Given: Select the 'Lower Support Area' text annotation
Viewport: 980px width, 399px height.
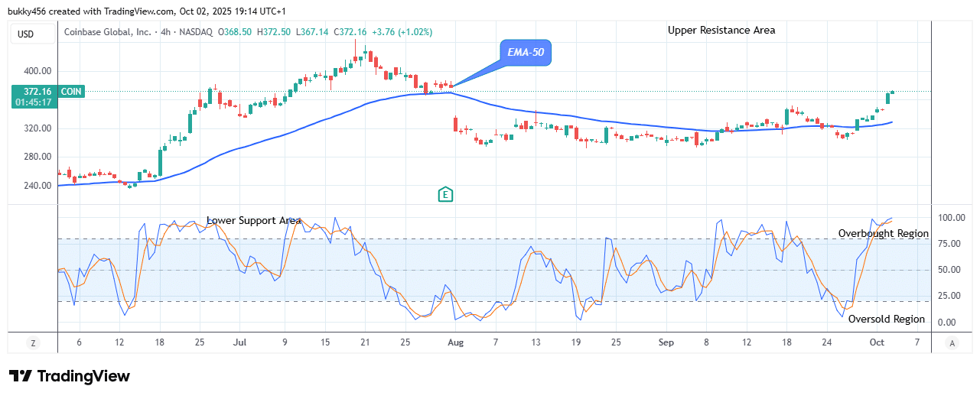Looking at the screenshot, I should pos(253,221).
